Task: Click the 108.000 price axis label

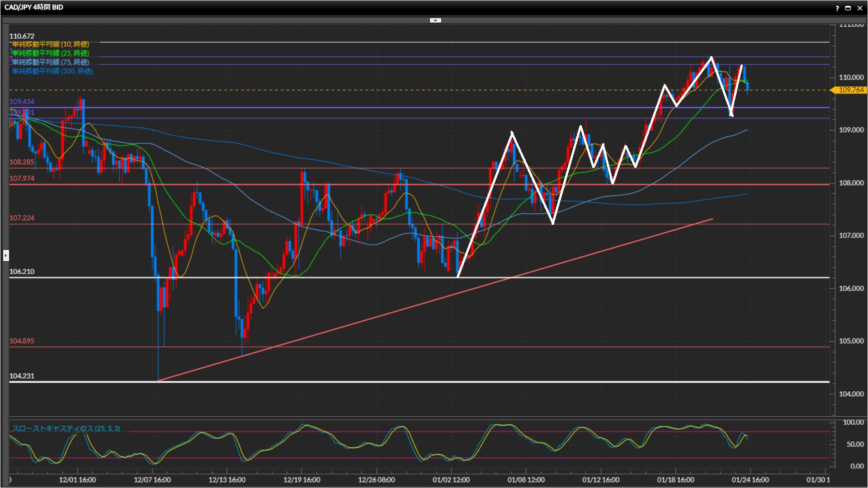Action: 851,183
